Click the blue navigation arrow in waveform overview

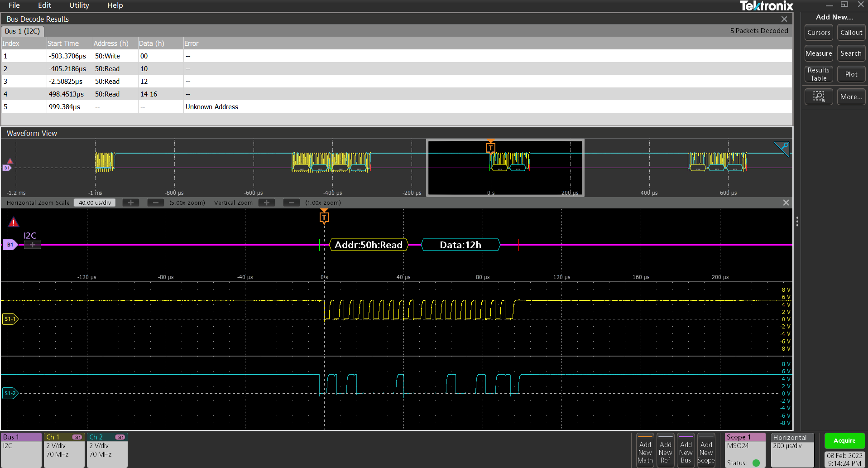click(782, 149)
